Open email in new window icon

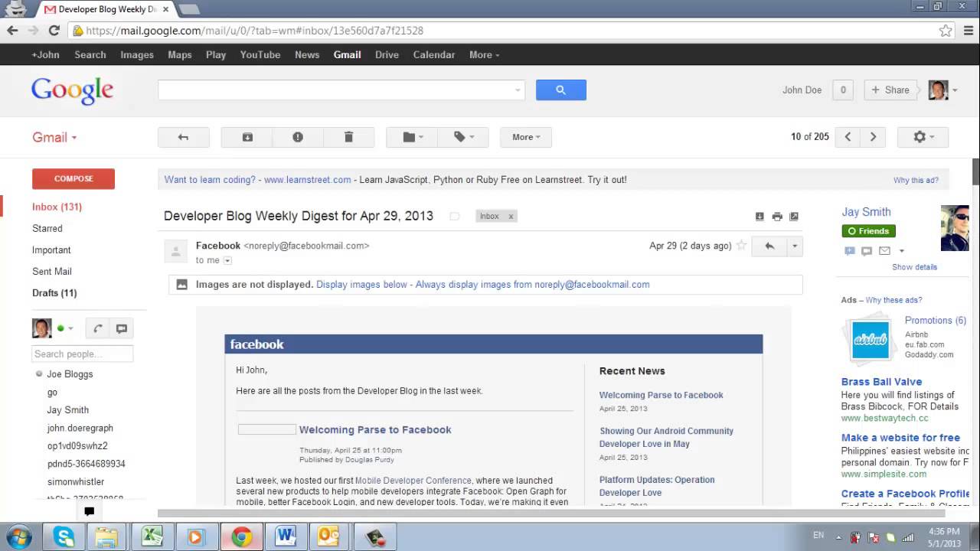tap(794, 217)
